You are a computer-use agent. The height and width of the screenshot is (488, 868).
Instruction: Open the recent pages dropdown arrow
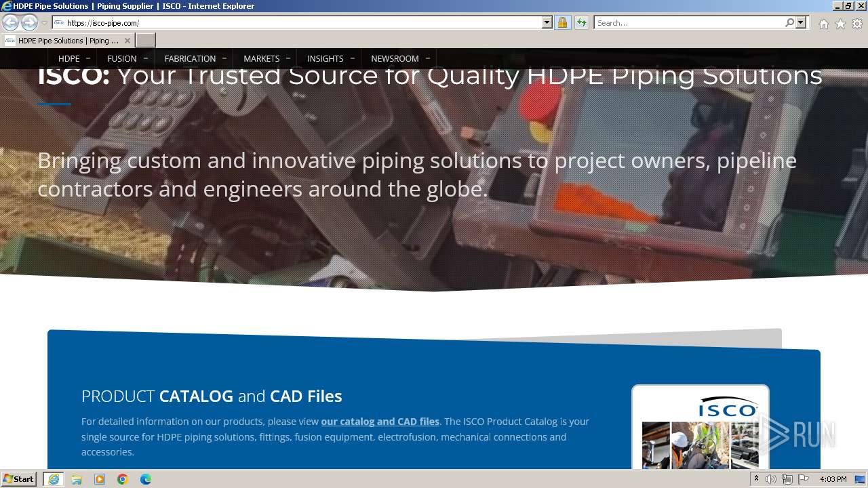tap(44, 23)
